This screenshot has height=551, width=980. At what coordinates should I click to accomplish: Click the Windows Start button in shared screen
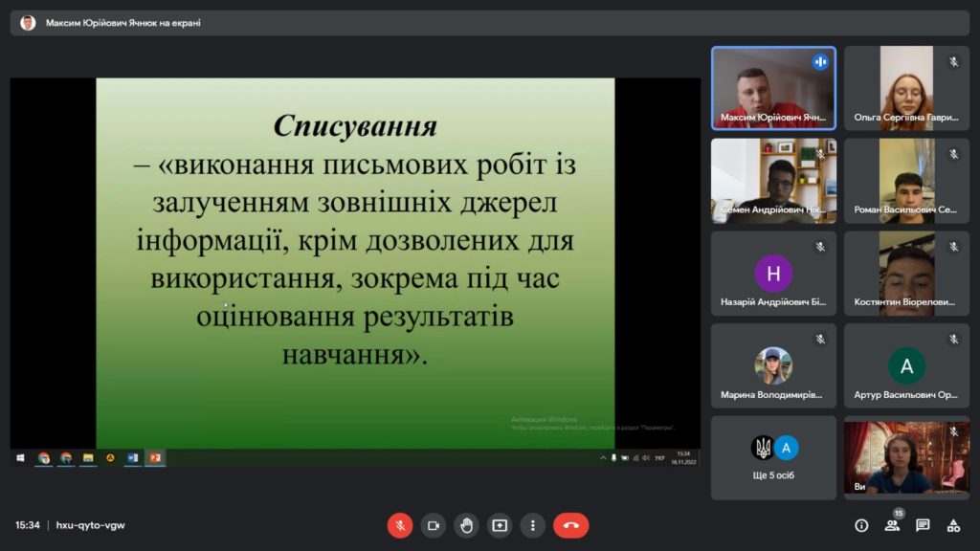[20, 458]
